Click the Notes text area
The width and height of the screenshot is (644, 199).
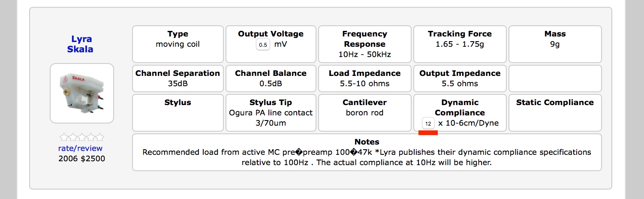pyautogui.click(x=367, y=152)
